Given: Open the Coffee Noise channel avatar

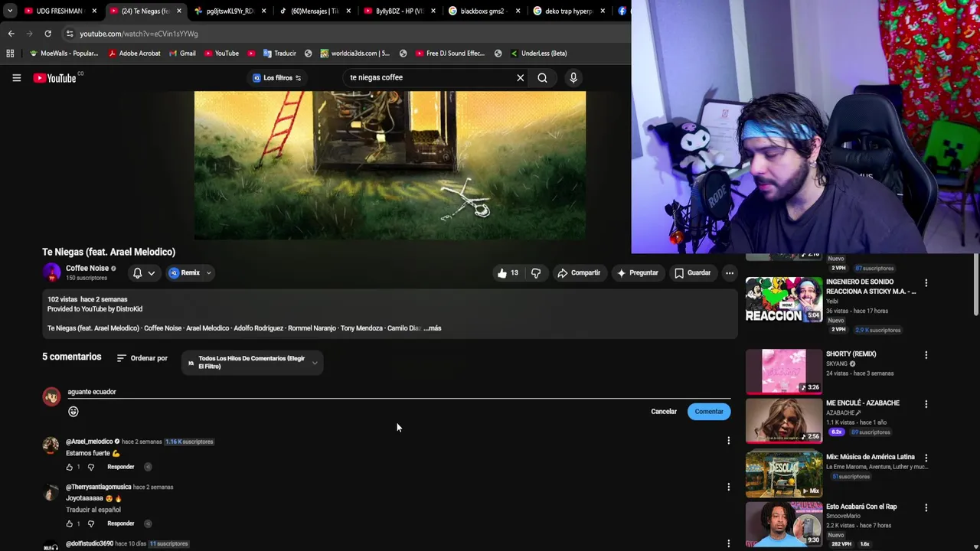Looking at the screenshot, I should click(51, 272).
